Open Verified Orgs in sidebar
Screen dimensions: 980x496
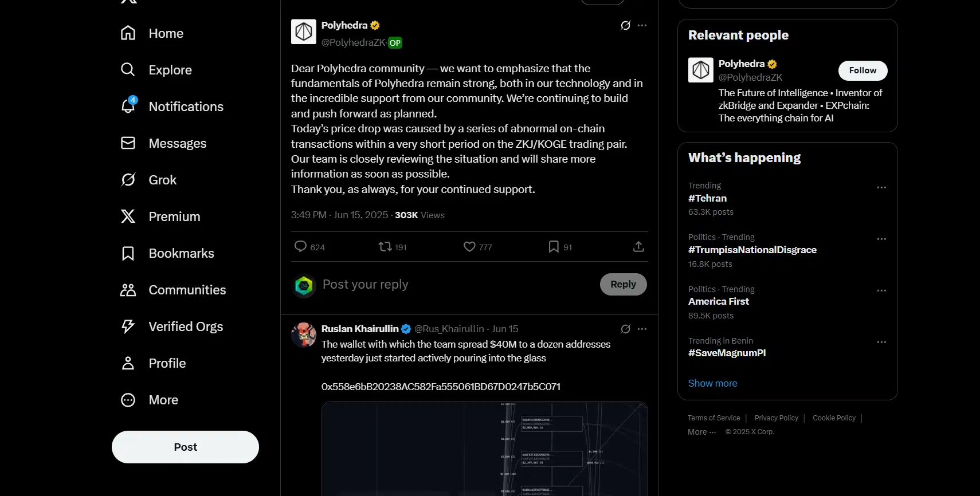(172, 326)
